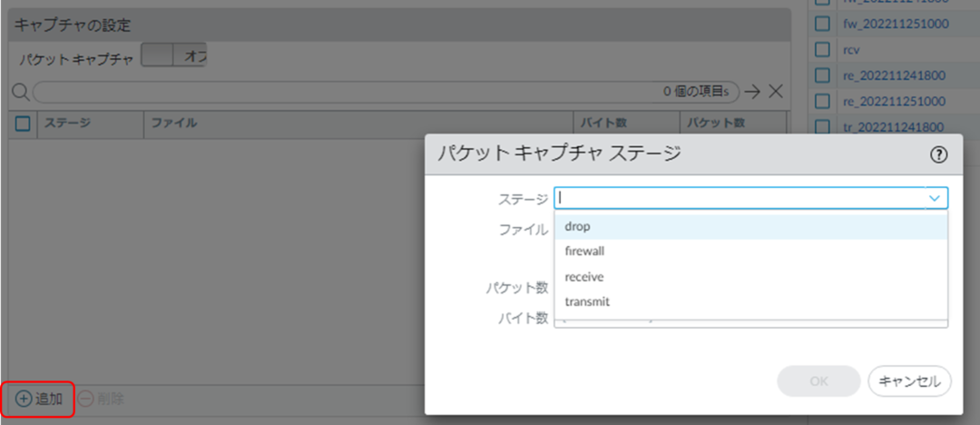980x425 pixels.
Task: Click the パケット数 column header
Action: [733, 124]
